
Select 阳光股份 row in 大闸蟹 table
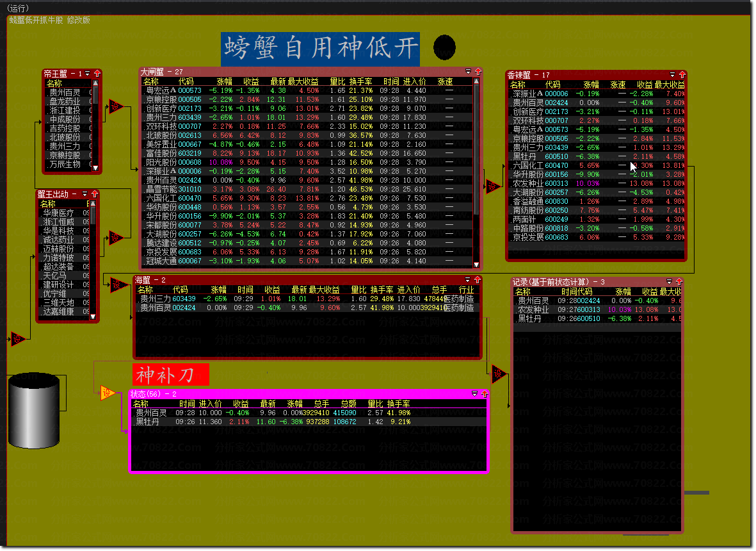[308, 162]
